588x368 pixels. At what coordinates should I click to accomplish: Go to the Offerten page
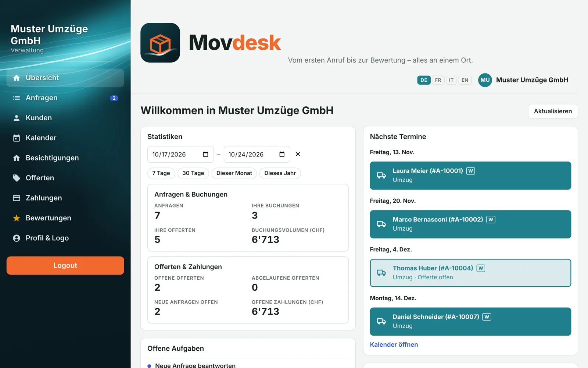[x=65, y=178]
